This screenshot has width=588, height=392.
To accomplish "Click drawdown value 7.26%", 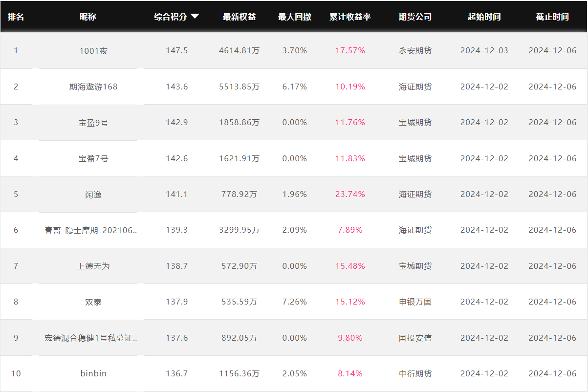I will point(295,302).
